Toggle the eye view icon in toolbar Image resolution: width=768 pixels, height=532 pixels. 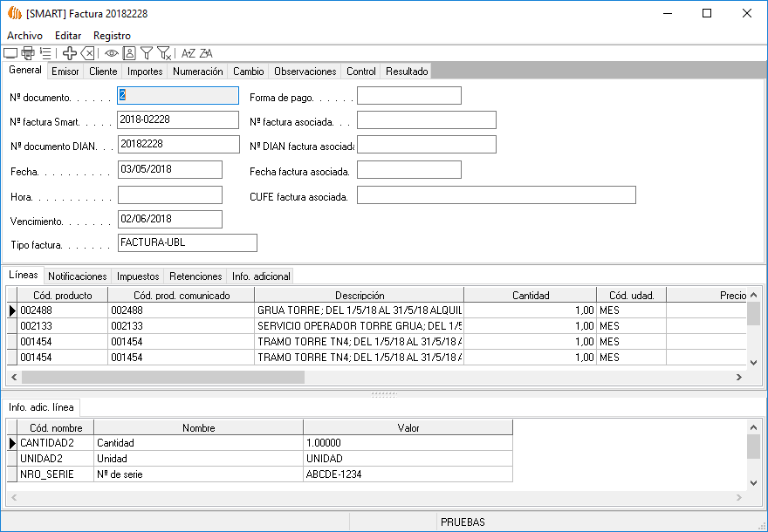[112, 53]
